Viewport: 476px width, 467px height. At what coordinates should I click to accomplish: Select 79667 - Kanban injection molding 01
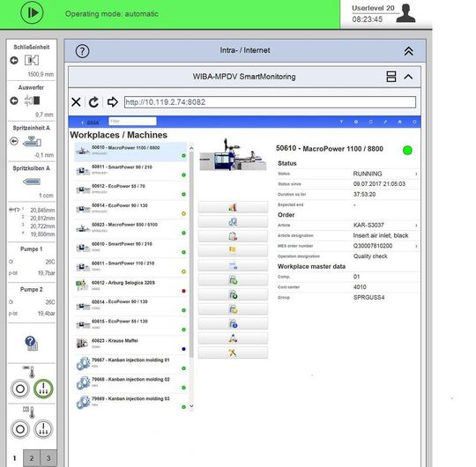coord(130,364)
